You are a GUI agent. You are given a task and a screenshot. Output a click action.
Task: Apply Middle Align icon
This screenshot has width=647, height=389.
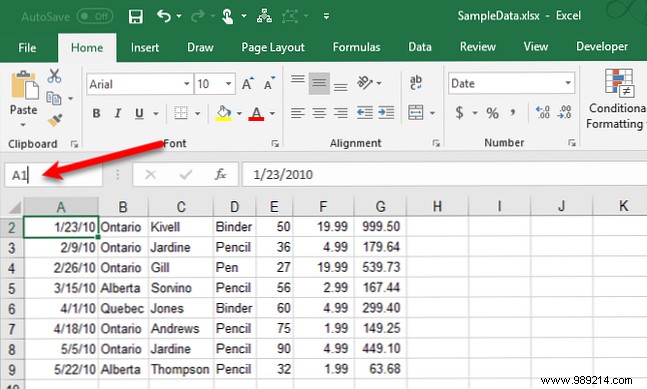pyautogui.click(x=319, y=83)
